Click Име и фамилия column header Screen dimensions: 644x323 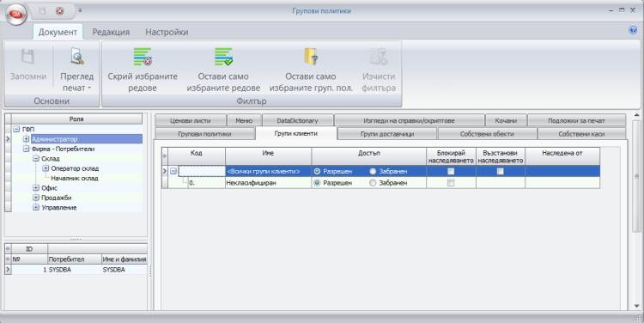(x=125, y=259)
